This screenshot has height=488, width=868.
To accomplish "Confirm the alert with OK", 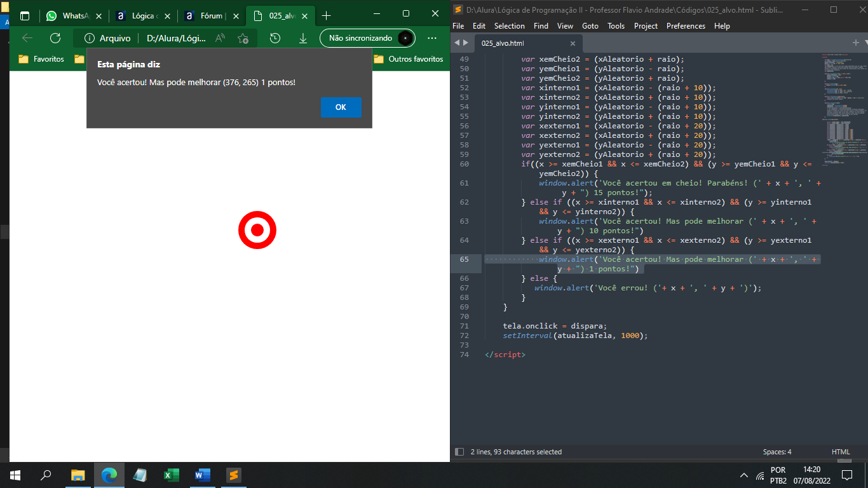I will click(x=341, y=107).
